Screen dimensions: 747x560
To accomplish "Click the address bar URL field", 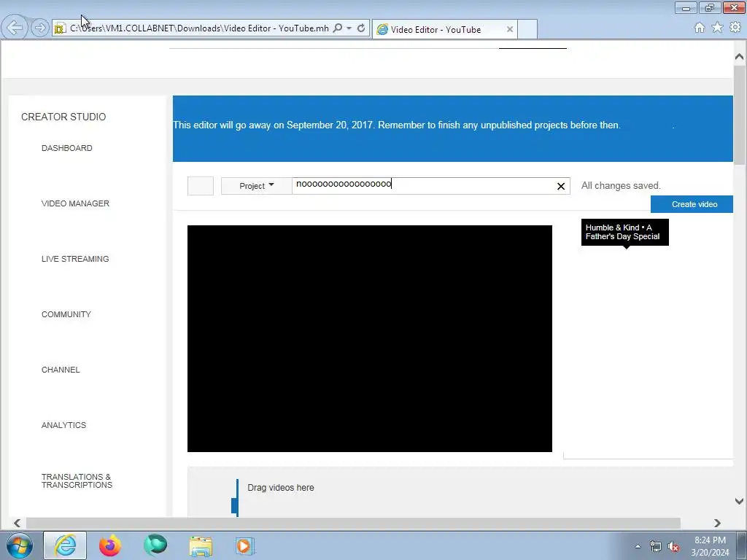I will (199, 28).
